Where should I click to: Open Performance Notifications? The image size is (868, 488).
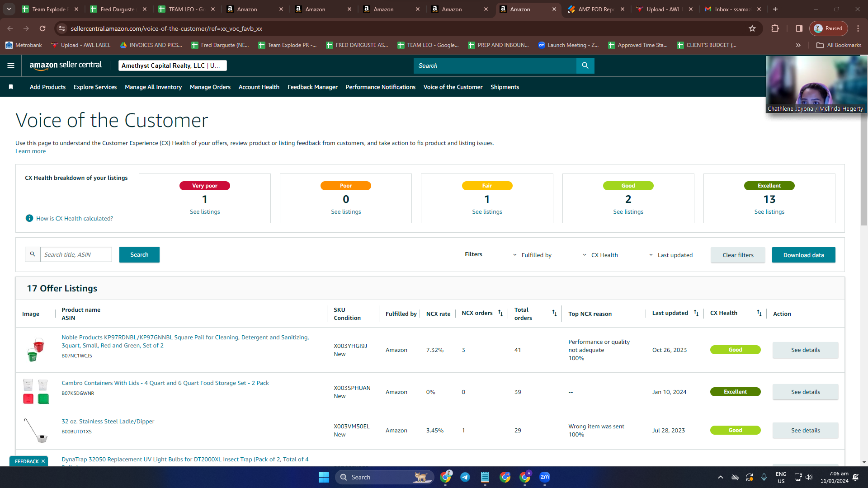[380, 87]
